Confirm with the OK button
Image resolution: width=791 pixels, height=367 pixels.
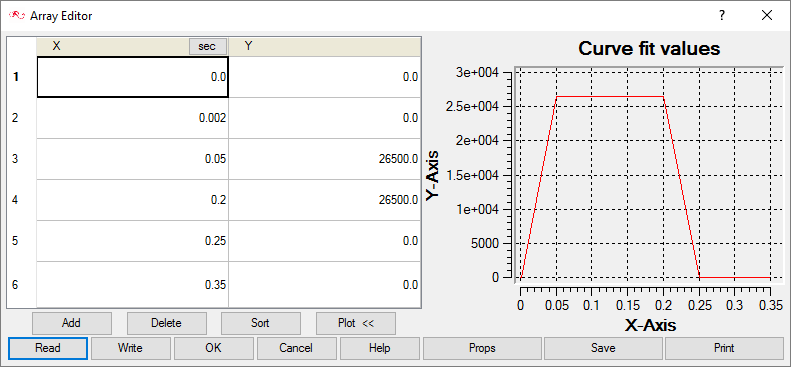coord(214,348)
